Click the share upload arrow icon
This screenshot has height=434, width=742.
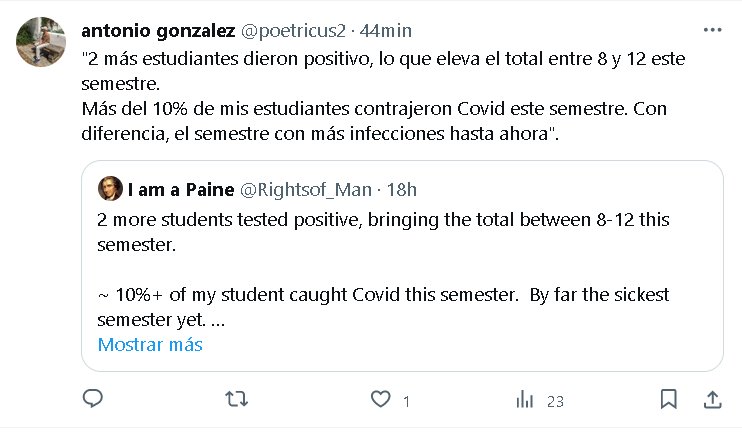coord(712,400)
